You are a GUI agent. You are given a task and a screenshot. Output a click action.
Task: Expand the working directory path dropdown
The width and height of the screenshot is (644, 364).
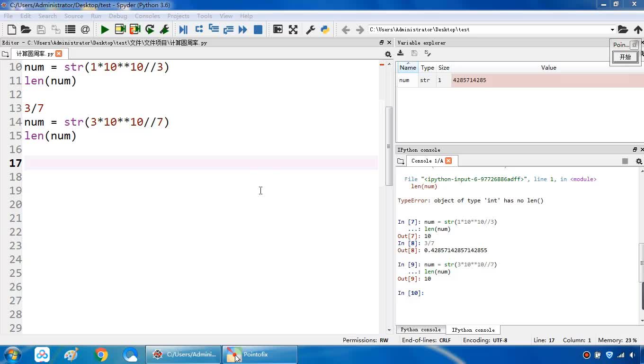click(x=612, y=29)
